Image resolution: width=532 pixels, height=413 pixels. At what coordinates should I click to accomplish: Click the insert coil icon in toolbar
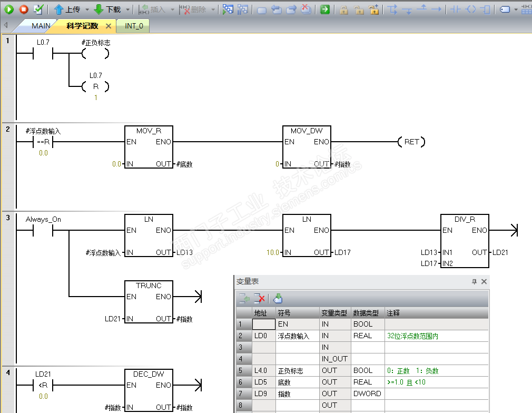(471, 9)
